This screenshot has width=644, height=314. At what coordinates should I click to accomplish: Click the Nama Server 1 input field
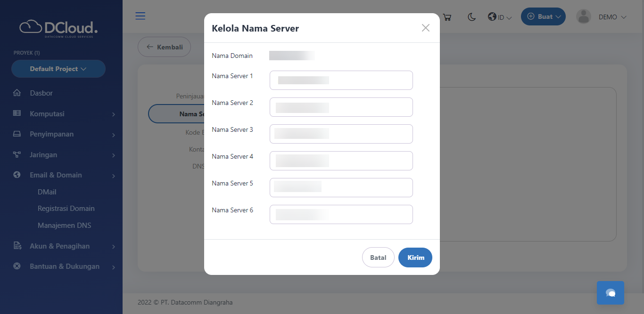[341, 80]
